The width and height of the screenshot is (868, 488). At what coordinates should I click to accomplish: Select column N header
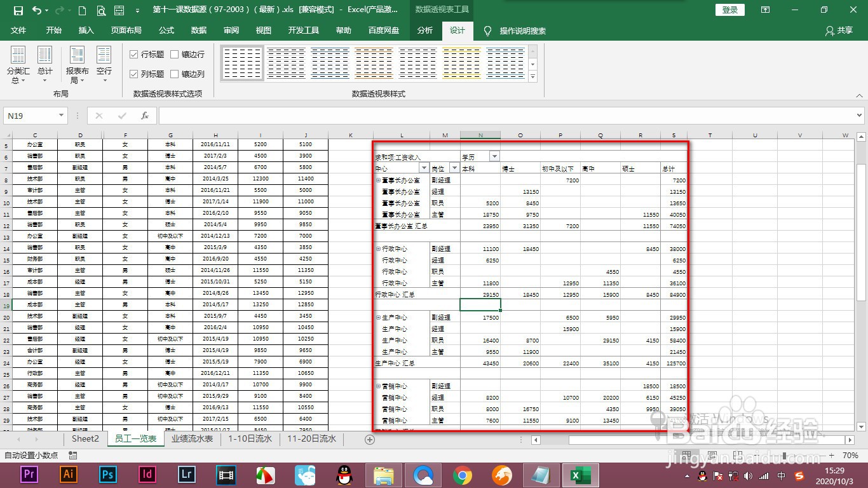coord(480,135)
